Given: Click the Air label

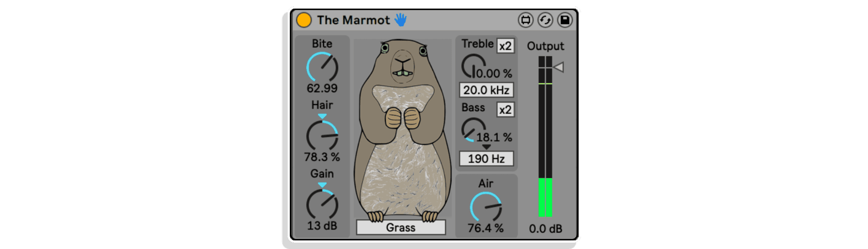Looking at the screenshot, I should click(x=486, y=183).
